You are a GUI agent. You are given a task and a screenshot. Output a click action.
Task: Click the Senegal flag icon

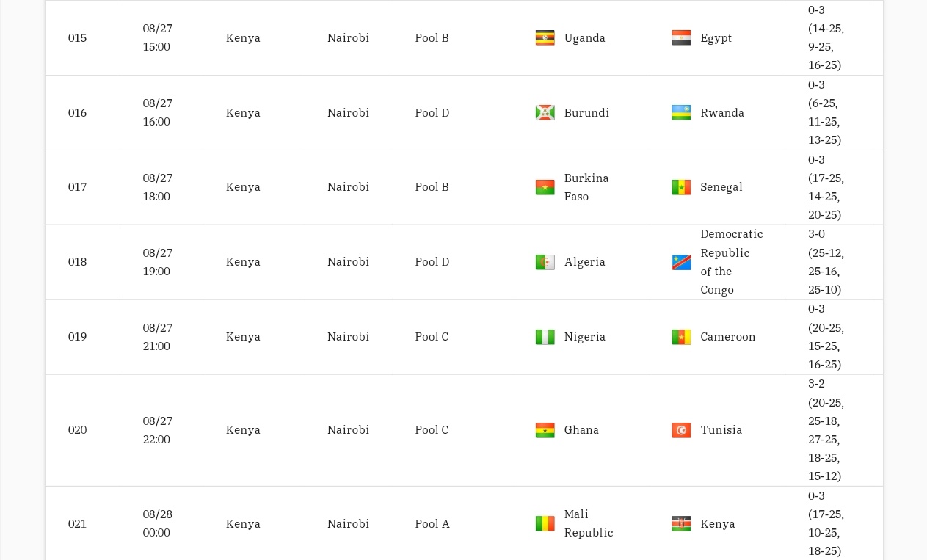coord(681,187)
